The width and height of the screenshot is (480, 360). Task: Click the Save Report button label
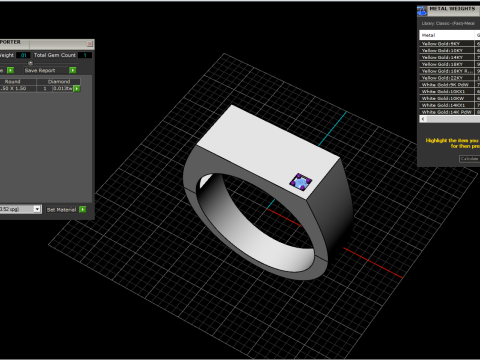pyautogui.click(x=40, y=70)
